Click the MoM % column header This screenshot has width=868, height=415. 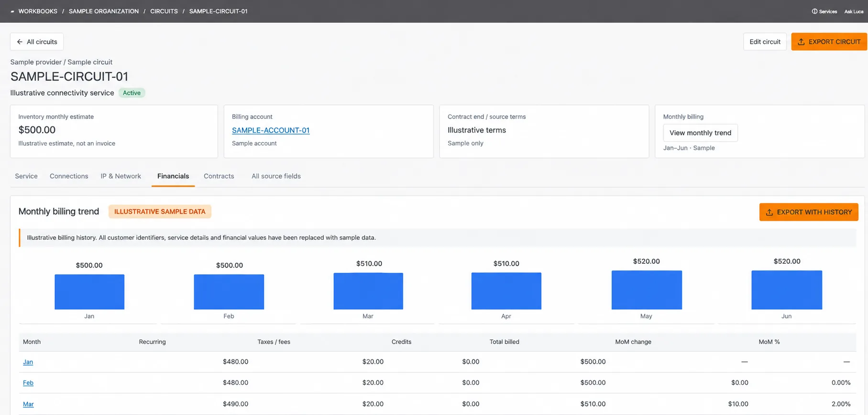click(x=769, y=342)
